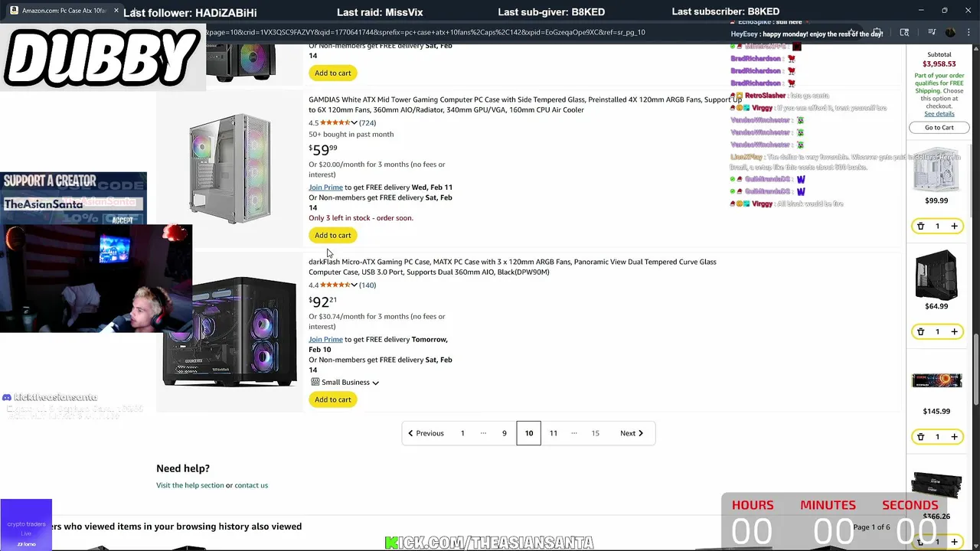This screenshot has width=980, height=551.
Task: Add the GAMDIAS white case to the cart
Action: 333,235
